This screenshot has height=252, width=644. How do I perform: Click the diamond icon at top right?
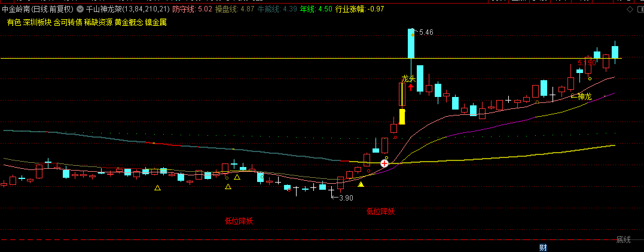pos(629,9)
